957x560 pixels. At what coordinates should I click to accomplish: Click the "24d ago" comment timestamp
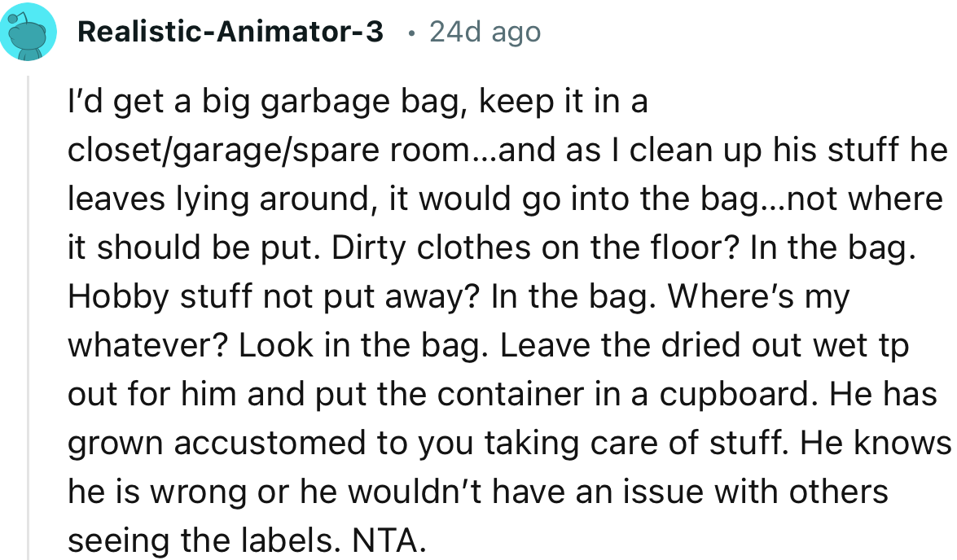[485, 33]
